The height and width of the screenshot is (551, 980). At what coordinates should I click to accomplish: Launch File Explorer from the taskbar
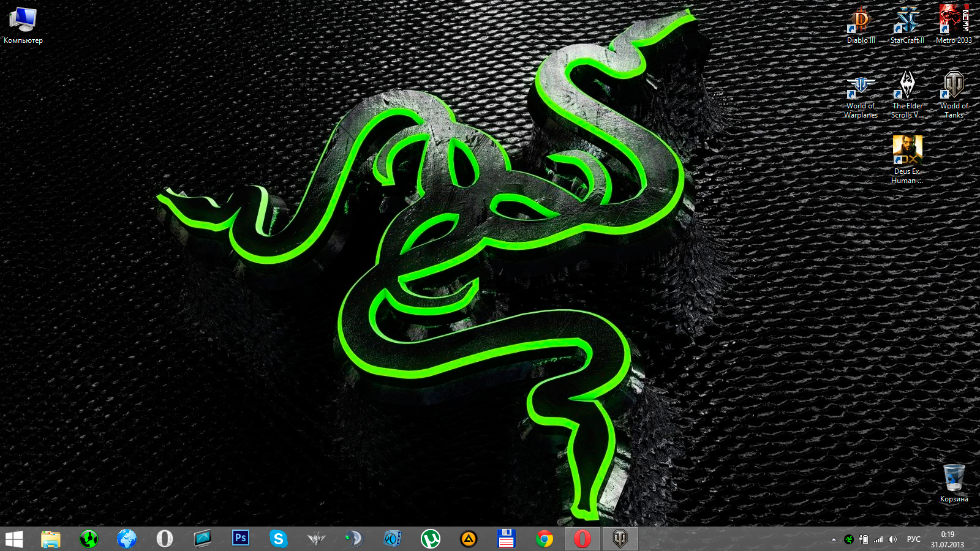point(51,539)
